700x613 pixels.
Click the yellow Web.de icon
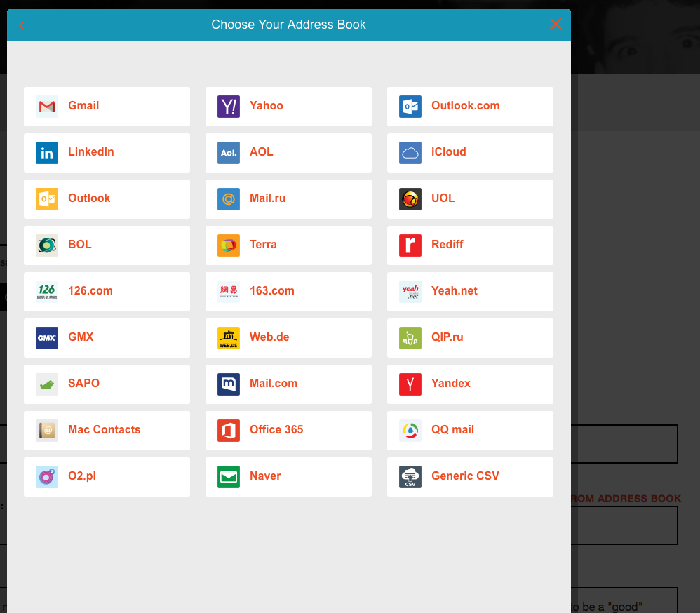point(229,338)
